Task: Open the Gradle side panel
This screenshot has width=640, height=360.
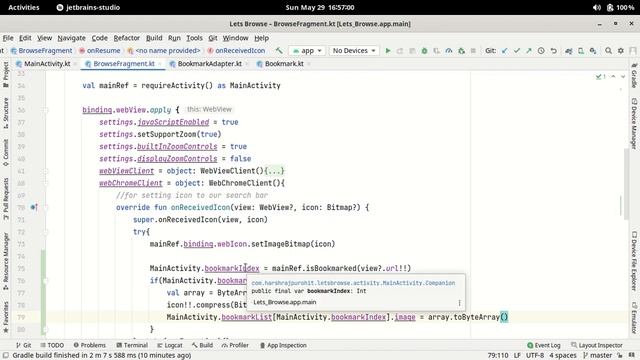Action: [x=634, y=76]
